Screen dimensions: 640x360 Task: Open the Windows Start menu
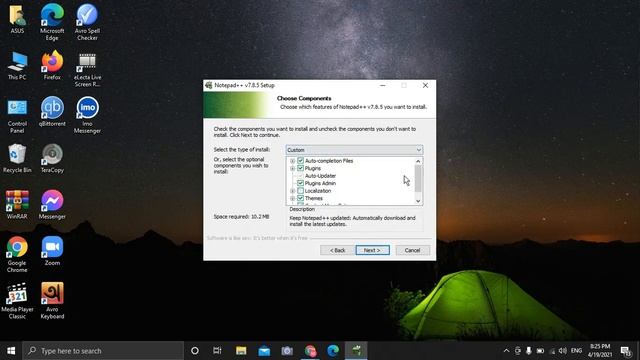point(11,351)
